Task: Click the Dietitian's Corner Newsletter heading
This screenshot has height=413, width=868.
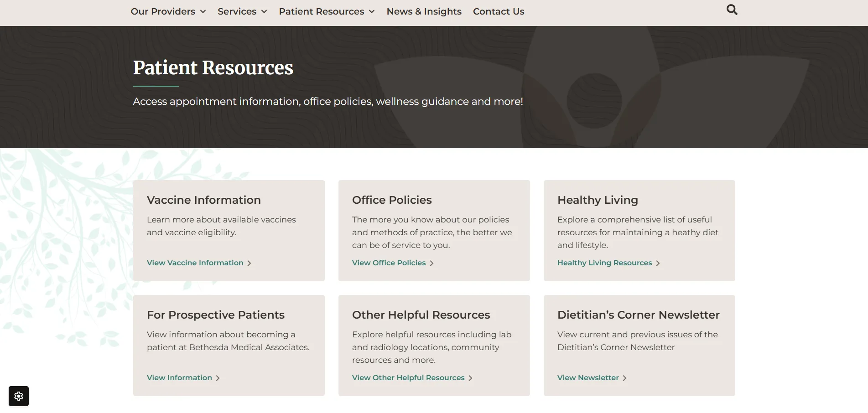Action: [x=639, y=315]
